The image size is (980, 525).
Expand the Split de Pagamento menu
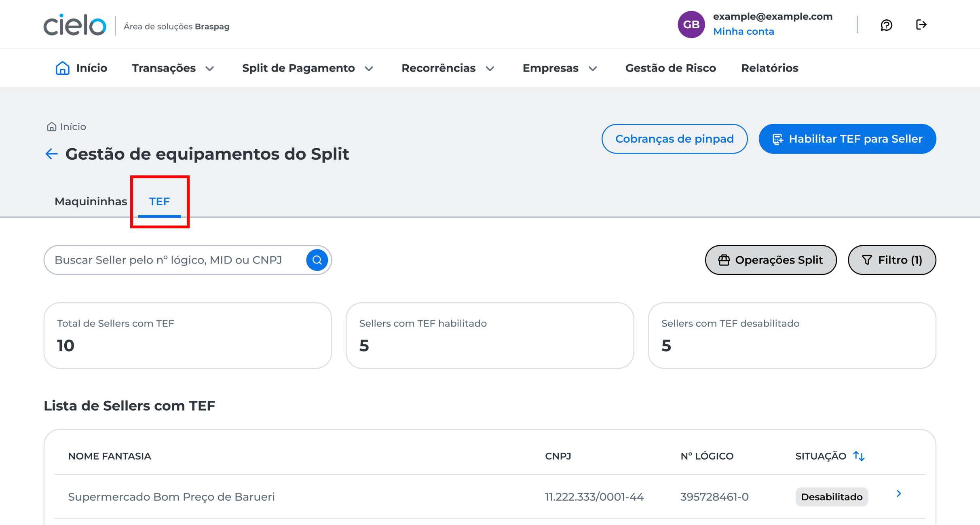pyautogui.click(x=308, y=68)
